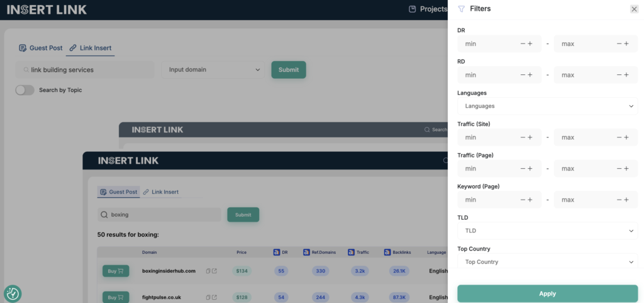Increase Traffic (Page) max with plus

pos(626,169)
